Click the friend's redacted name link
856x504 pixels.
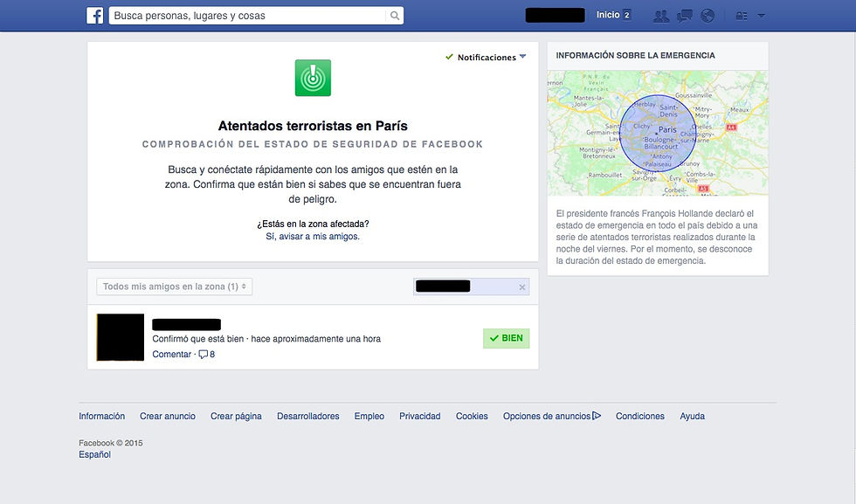click(x=186, y=325)
